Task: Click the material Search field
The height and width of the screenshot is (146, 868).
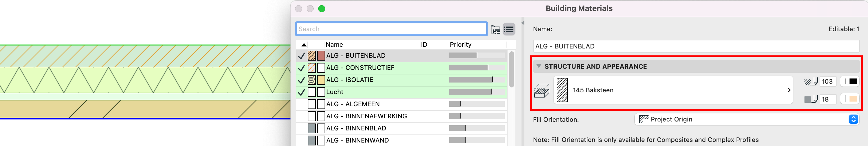Action: point(391,29)
